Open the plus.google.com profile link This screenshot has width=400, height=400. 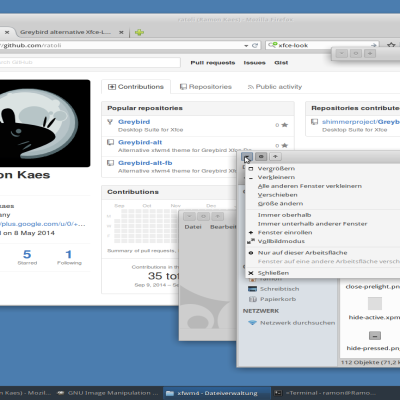[43, 224]
